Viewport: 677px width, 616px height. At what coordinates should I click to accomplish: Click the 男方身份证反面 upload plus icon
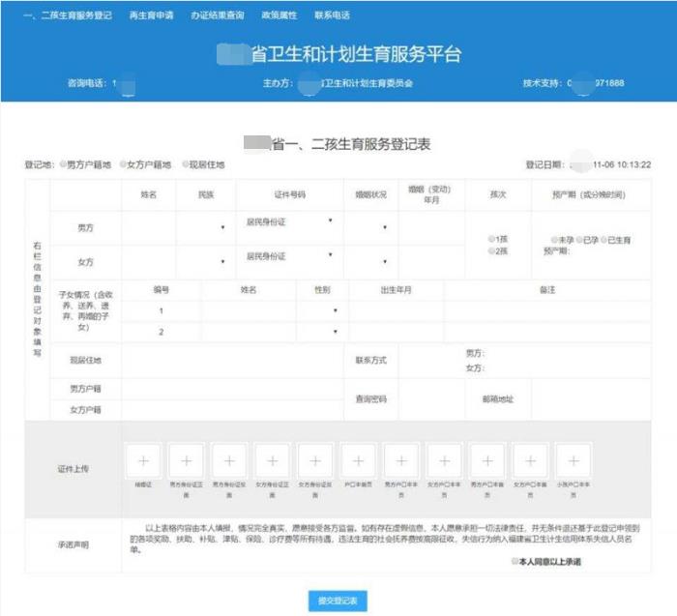pos(229,460)
